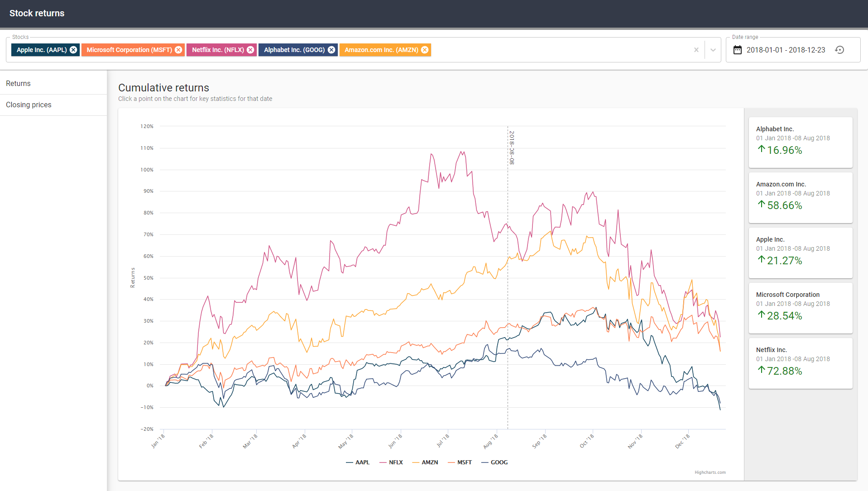Reset the date range with history icon
Viewport: 868px width, 491px height.
pyautogui.click(x=839, y=50)
